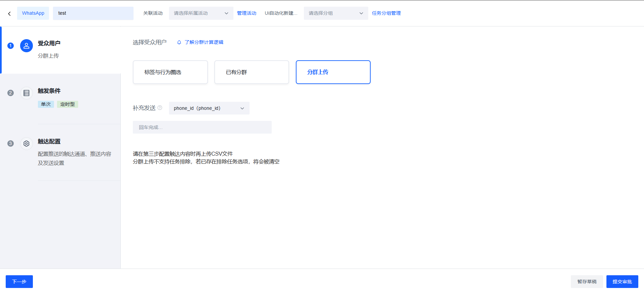Open the 管理活动 link
This screenshot has height=294, width=644.
click(247, 13)
